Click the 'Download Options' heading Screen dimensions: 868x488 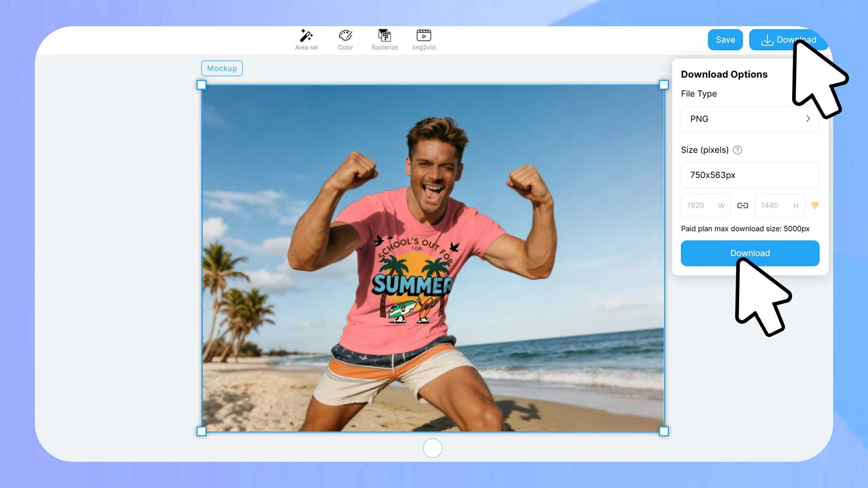(x=724, y=74)
